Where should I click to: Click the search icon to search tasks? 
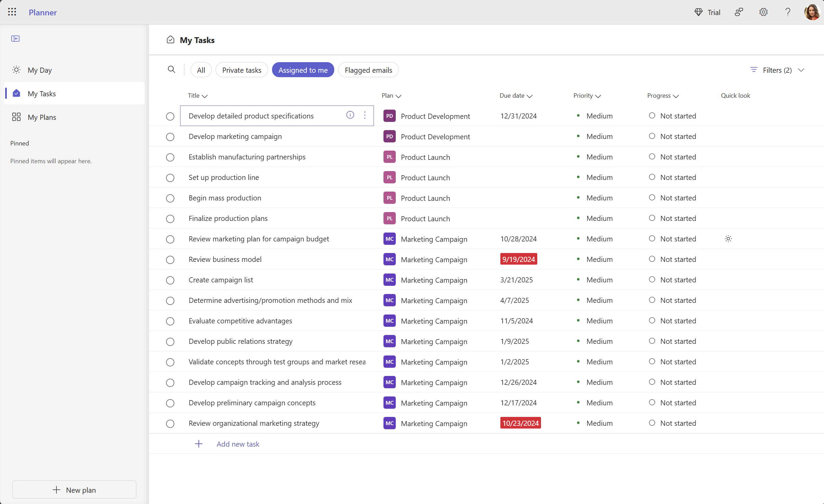coord(171,69)
